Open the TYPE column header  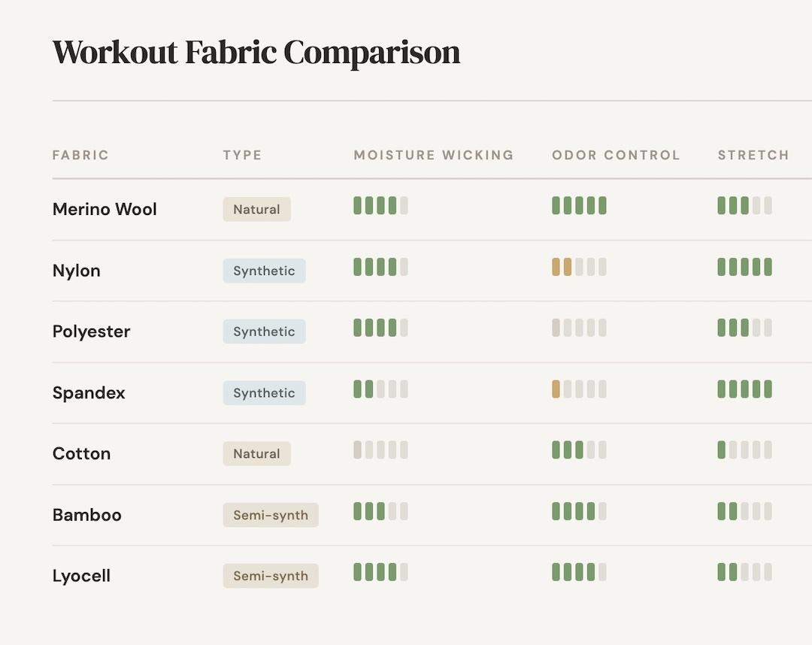coord(242,155)
